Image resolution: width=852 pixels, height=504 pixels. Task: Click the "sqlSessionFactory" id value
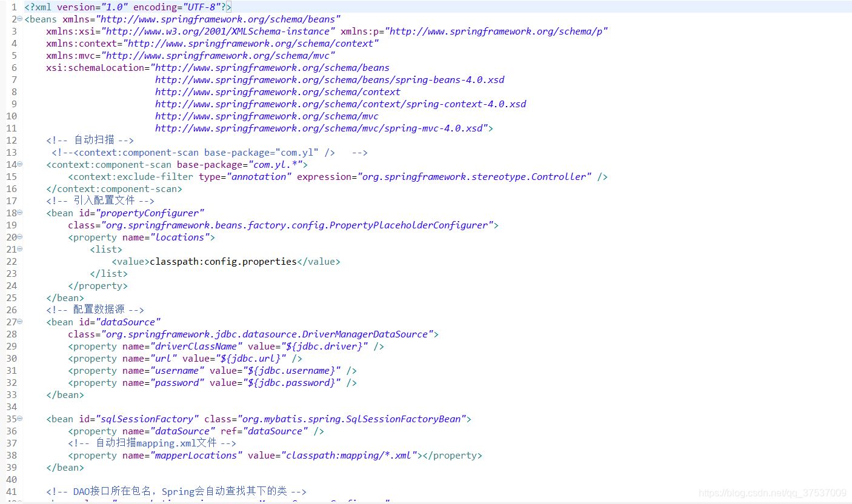147,419
